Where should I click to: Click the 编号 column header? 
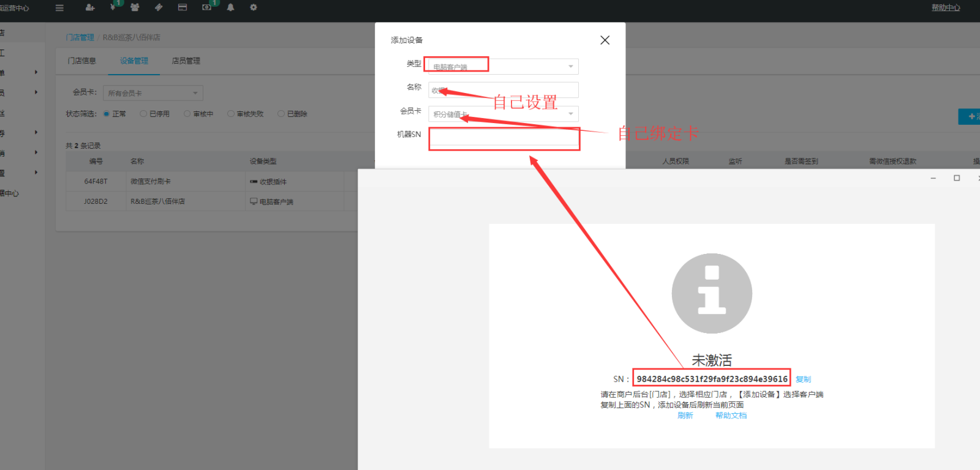pos(96,162)
